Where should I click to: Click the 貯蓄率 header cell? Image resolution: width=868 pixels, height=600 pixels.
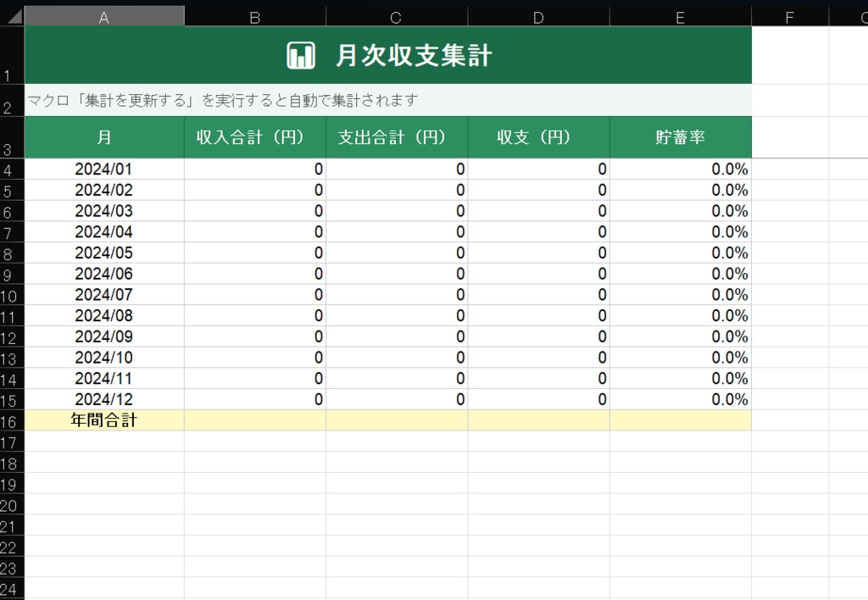(681, 137)
